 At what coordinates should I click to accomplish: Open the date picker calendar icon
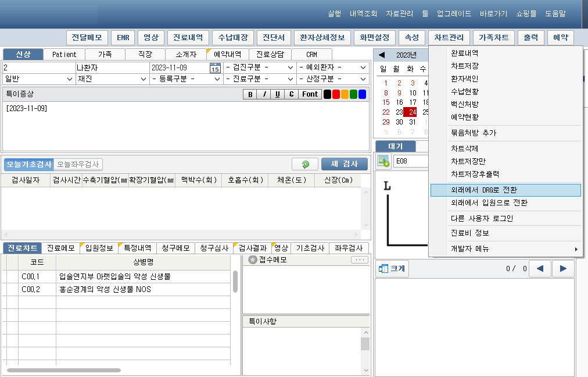pyautogui.click(x=215, y=68)
